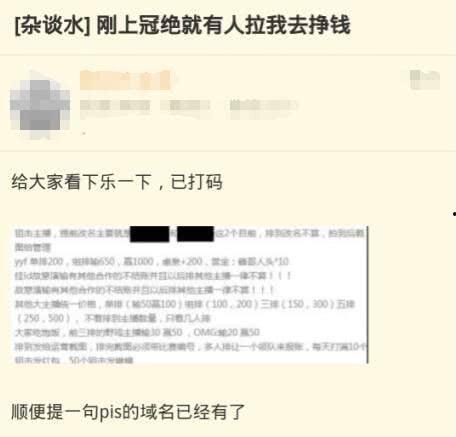Click the [杂谈水] category tag
Viewport: 456px width, 437px height.
pyautogui.click(x=52, y=26)
